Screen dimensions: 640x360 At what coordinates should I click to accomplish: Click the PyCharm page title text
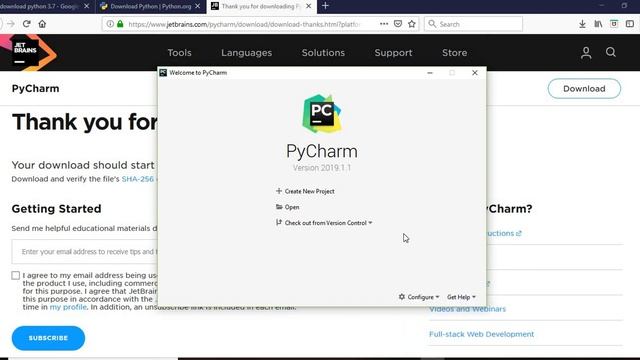pyautogui.click(x=36, y=89)
